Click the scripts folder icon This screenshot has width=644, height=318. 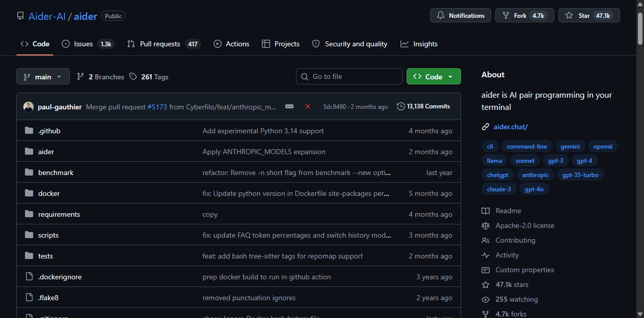pyautogui.click(x=29, y=235)
